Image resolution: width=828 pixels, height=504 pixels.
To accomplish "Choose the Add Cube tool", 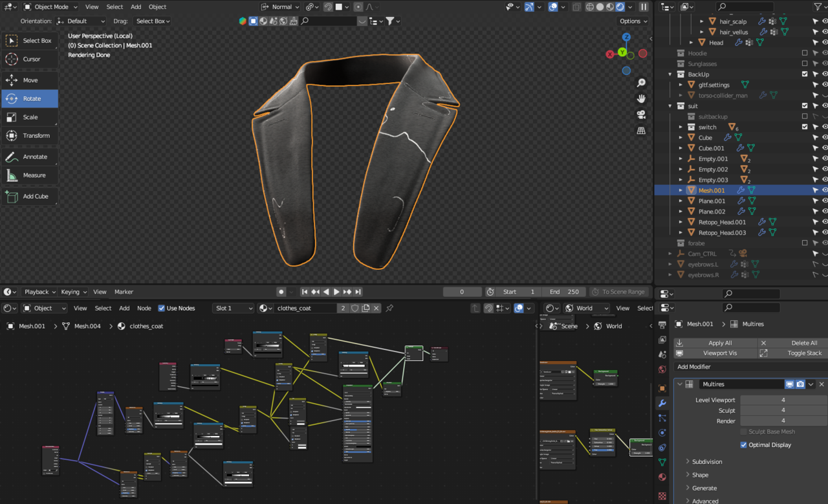I will coord(30,196).
